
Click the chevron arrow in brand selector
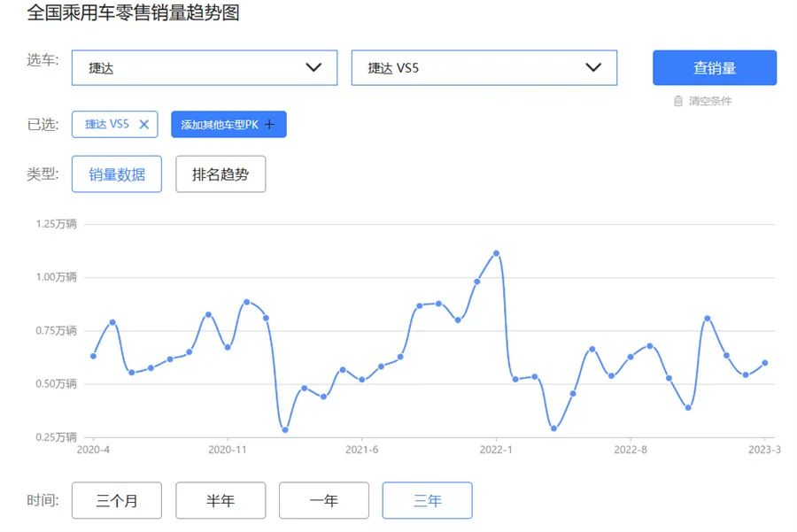coord(313,68)
